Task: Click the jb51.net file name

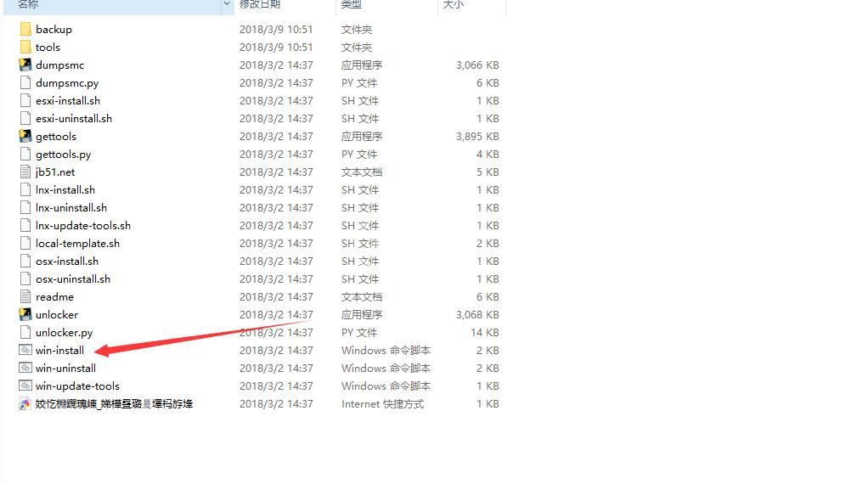Action: click(x=55, y=172)
